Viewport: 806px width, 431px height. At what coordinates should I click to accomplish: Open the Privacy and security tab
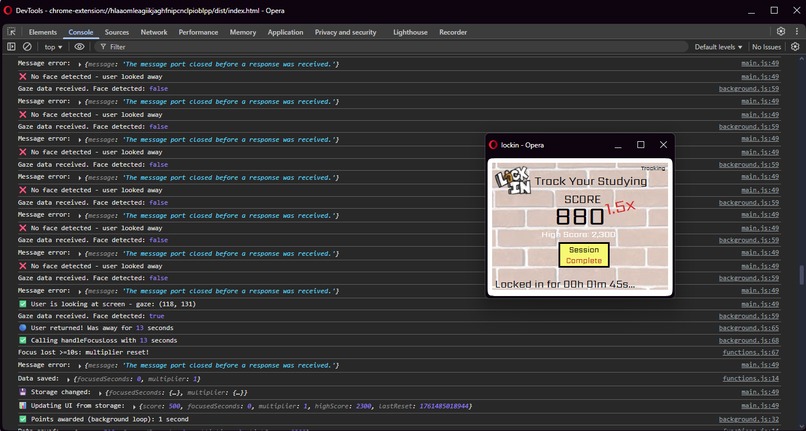[345, 32]
